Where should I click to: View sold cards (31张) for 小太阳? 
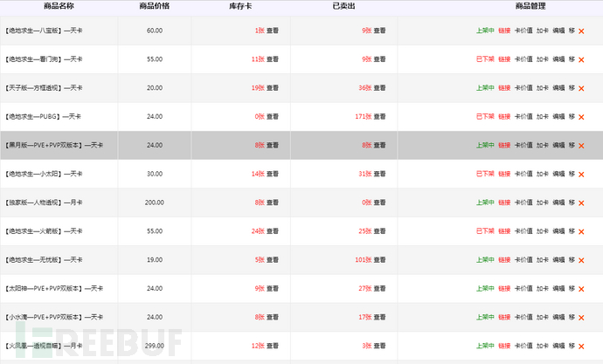point(379,174)
